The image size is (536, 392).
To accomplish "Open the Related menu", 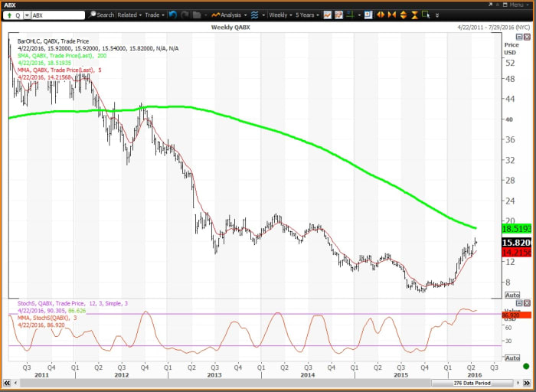I will pyautogui.click(x=129, y=15).
